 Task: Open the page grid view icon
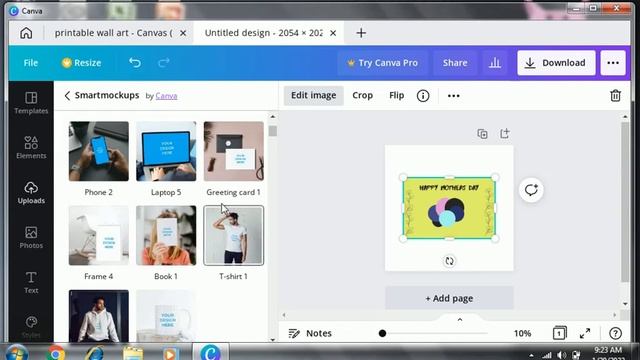tap(559, 333)
